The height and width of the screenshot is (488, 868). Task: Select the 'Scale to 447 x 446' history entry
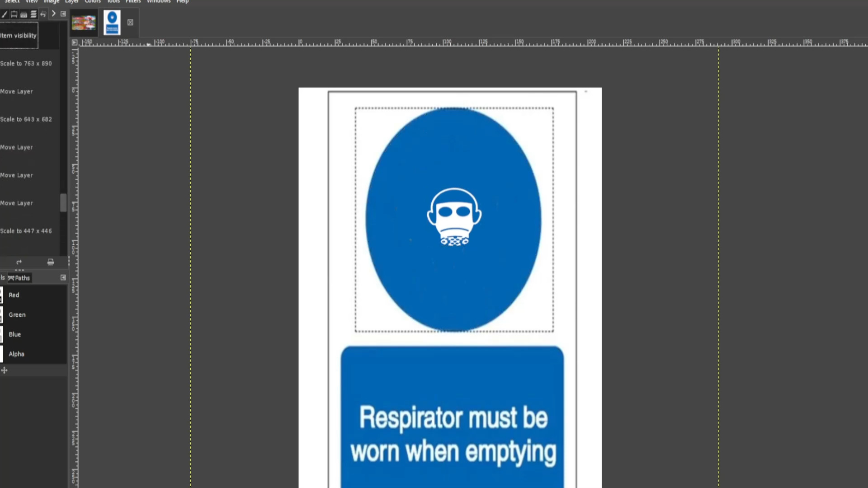click(30, 231)
